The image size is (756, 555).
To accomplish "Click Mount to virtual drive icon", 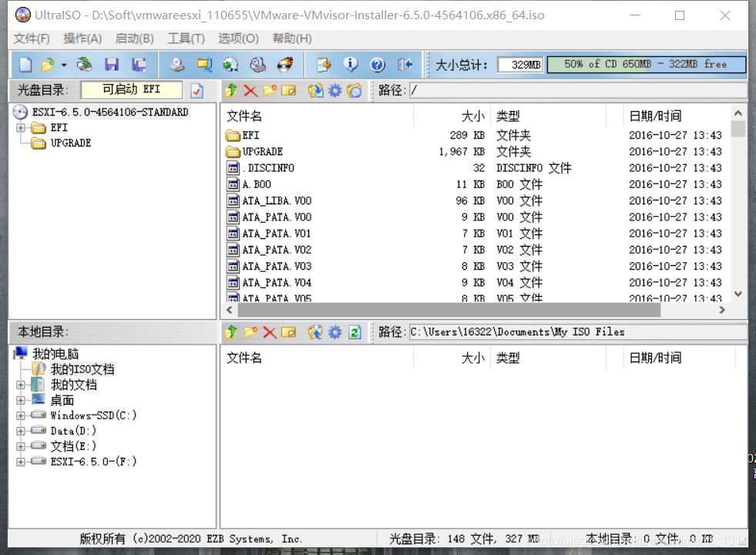I will tap(258, 65).
